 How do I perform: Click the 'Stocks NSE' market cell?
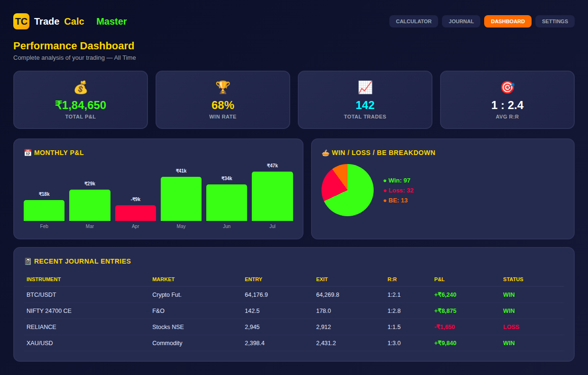(168, 327)
